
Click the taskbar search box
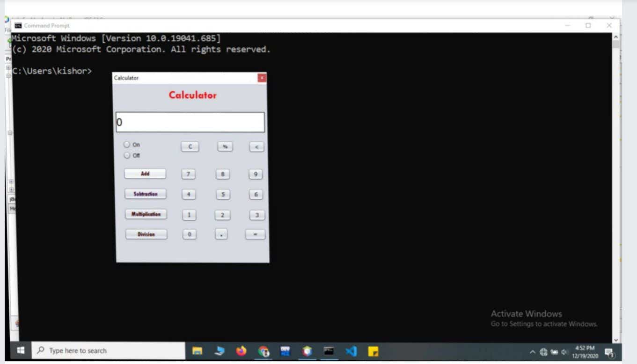(x=108, y=350)
